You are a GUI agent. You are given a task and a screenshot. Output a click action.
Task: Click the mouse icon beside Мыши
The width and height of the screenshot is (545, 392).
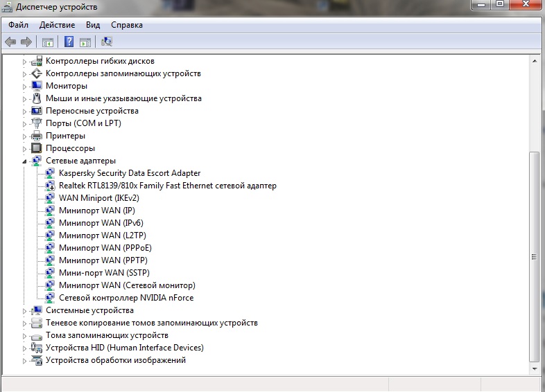coord(37,98)
